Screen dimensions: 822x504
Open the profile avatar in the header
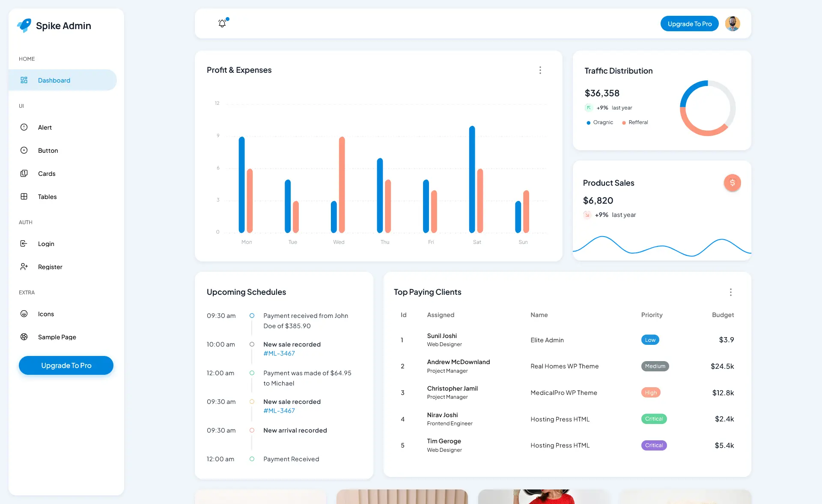pos(732,24)
